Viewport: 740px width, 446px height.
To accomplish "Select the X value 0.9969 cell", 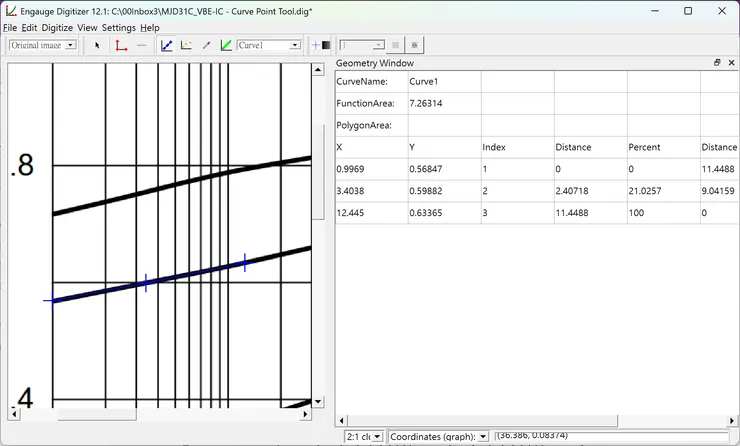I will pos(371,169).
